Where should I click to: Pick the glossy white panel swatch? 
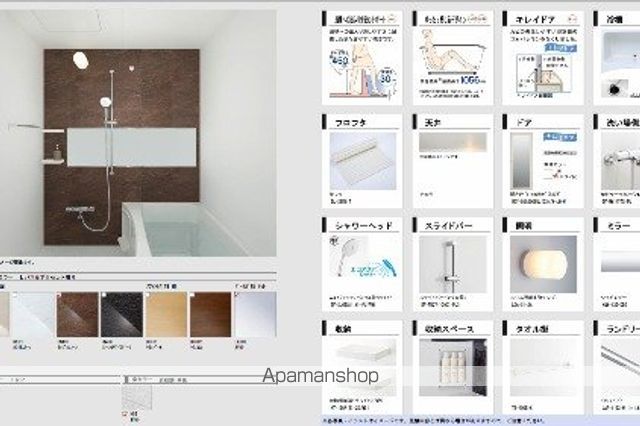[34, 314]
